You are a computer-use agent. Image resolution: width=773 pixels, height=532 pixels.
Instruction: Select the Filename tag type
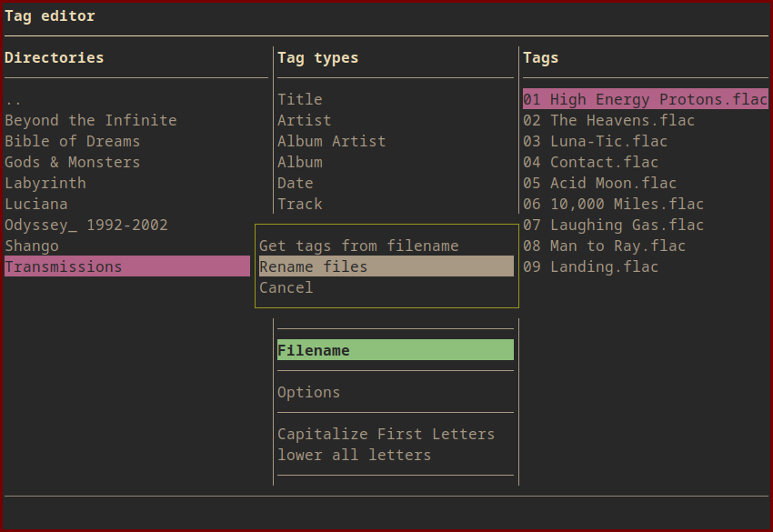tap(314, 350)
